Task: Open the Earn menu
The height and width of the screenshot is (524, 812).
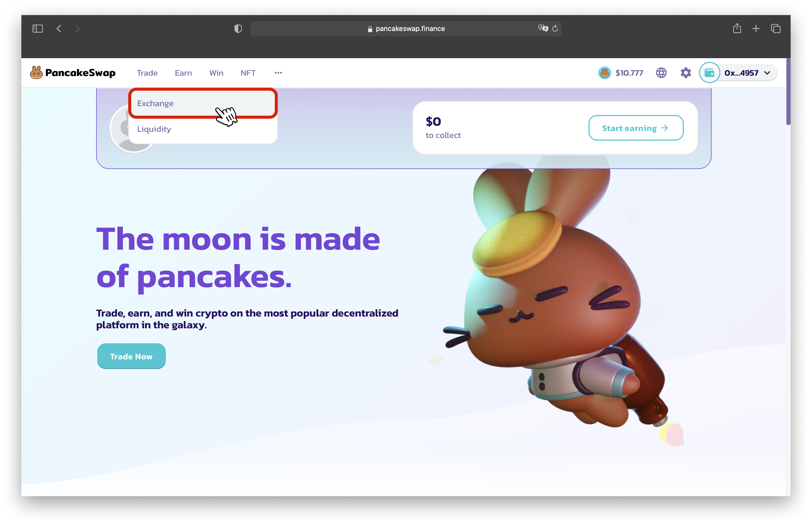Action: click(183, 73)
